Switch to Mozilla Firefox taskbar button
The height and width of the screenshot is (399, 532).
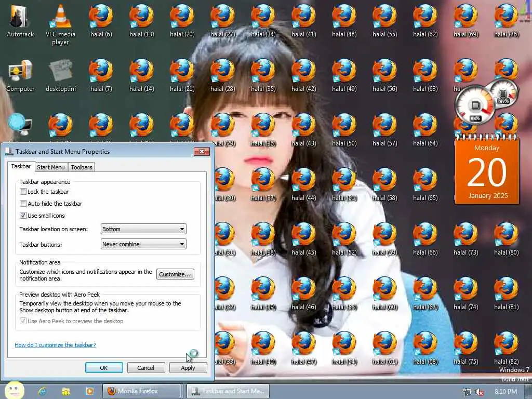[142, 391]
